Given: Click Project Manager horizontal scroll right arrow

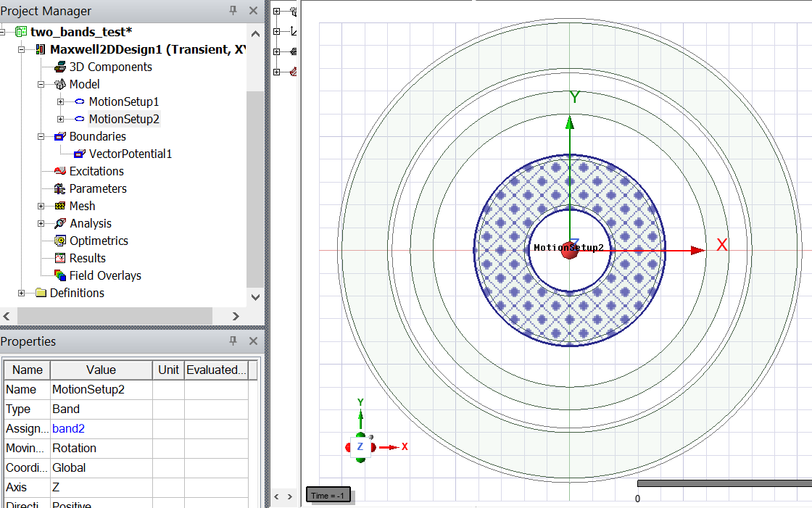Looking at the screenshot, I should click(x=236, y=316).
